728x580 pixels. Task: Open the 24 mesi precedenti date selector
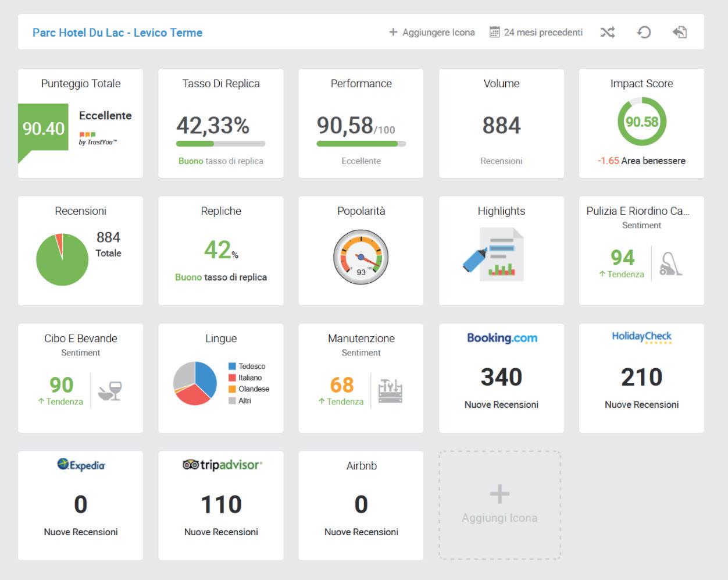click(x=536, y=32)
